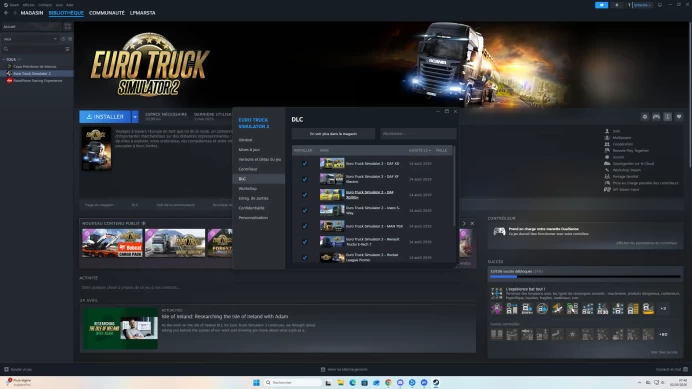The height and width of the screenshot is (389, 692).
Task: Open the Steam taskbar icon
Action: [x=436, y=382]
